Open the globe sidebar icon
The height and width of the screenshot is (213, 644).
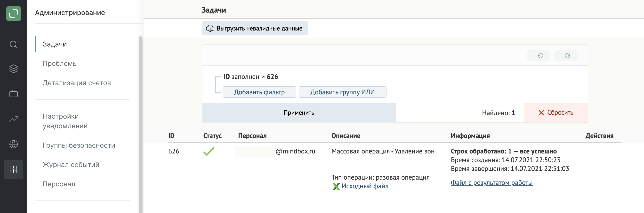(x=14, y=144)
